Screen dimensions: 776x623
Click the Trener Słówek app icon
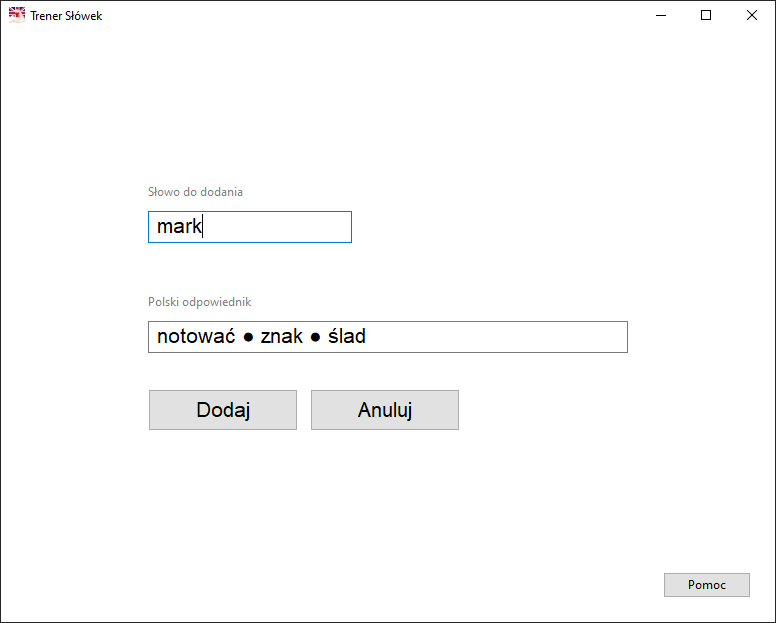[17, 15]
